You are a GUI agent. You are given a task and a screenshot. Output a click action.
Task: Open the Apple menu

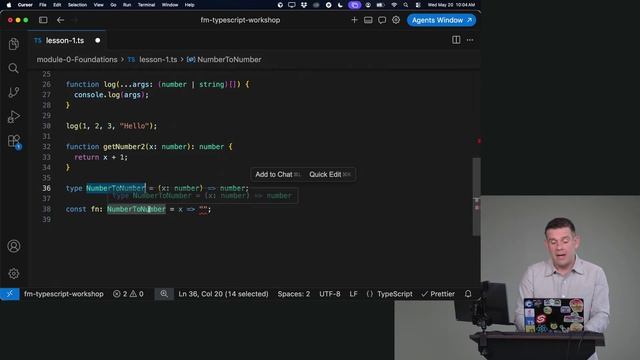pyautogui.click(x=9, y=5)
